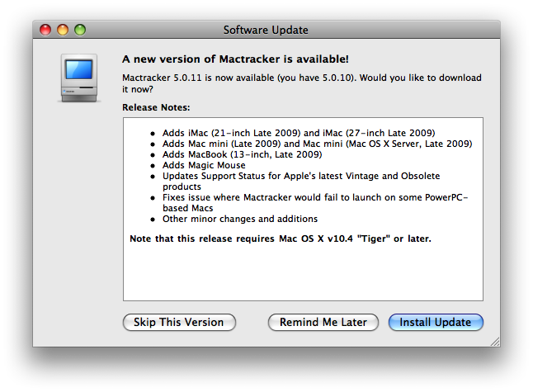Click the Mactracker classic Mac icon
Screen dimensions: 533x392
pyautogui.click(x=79, y=78)
